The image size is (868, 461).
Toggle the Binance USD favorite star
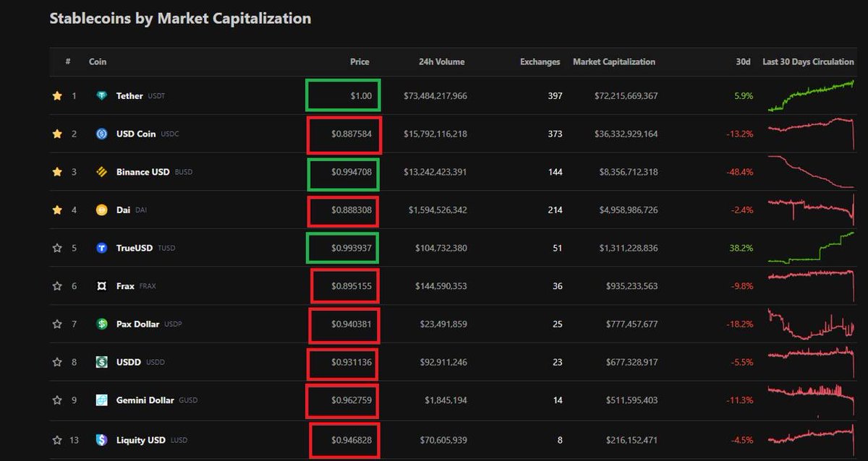(57, 172)
